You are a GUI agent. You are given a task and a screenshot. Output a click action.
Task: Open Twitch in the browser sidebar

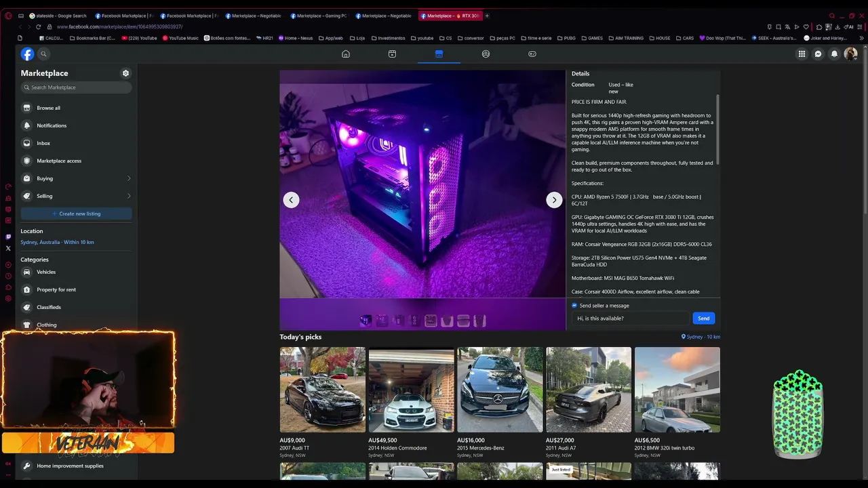(8, 237)
